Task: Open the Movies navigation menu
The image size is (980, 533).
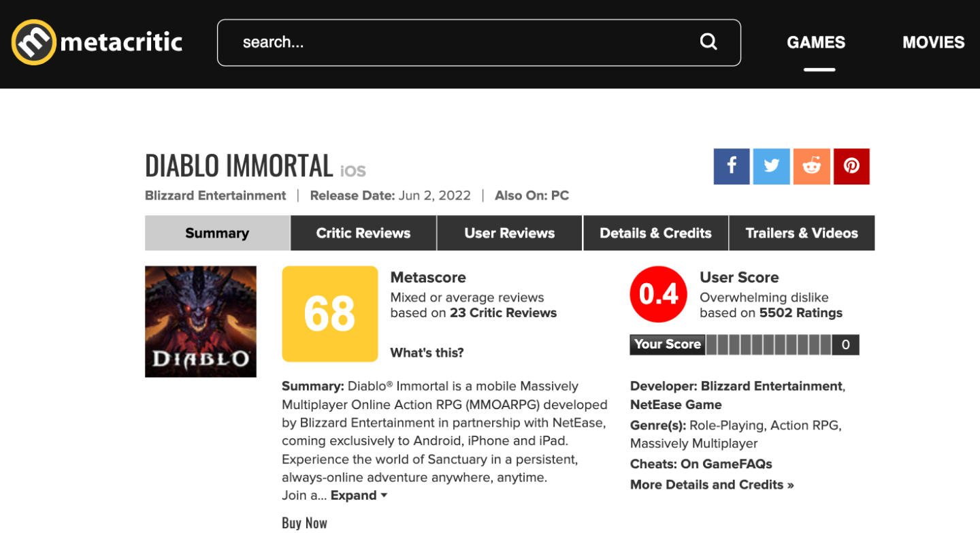Action: [x=933, y=42]
